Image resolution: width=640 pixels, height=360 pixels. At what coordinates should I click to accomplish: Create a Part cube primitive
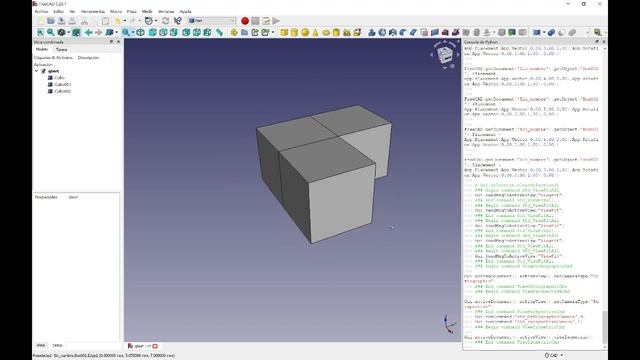tap(284, 32)
